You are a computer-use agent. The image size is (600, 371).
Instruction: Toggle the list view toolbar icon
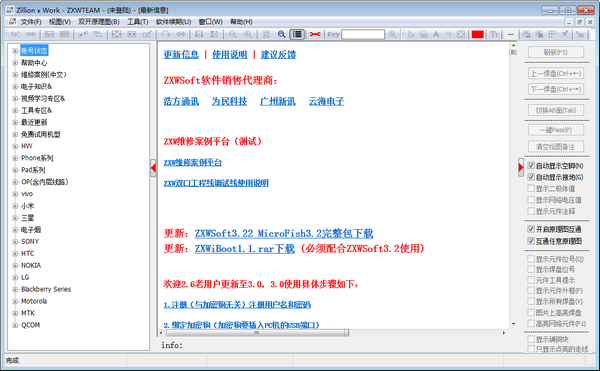click(297, 34)
